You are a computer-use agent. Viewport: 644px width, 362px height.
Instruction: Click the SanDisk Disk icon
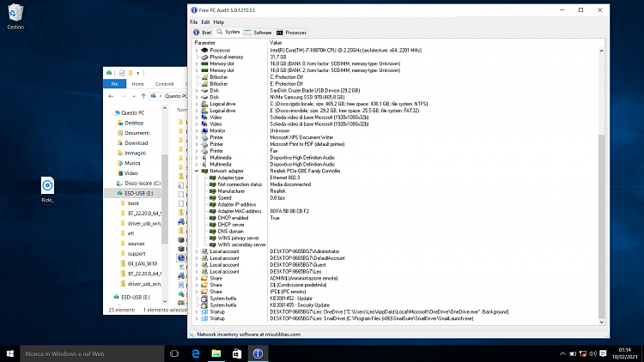pos(204,91)
